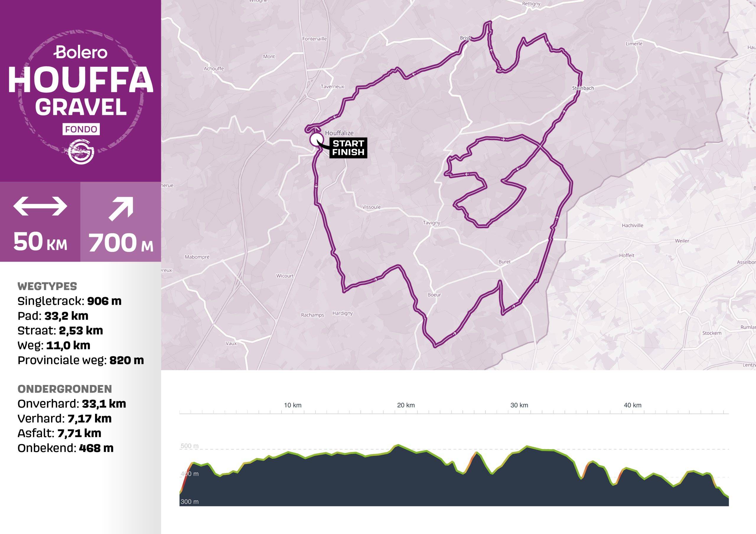Click the Bolero brand logo
The height and width of the screenshot is (534, 756).
point(81,52)
